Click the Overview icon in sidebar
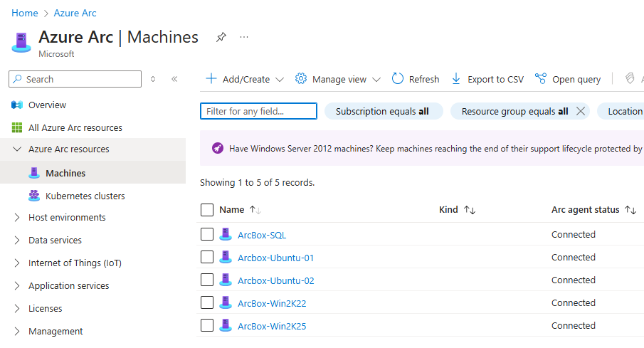Screen dimensions: 644x348 (x=17, y=105)
